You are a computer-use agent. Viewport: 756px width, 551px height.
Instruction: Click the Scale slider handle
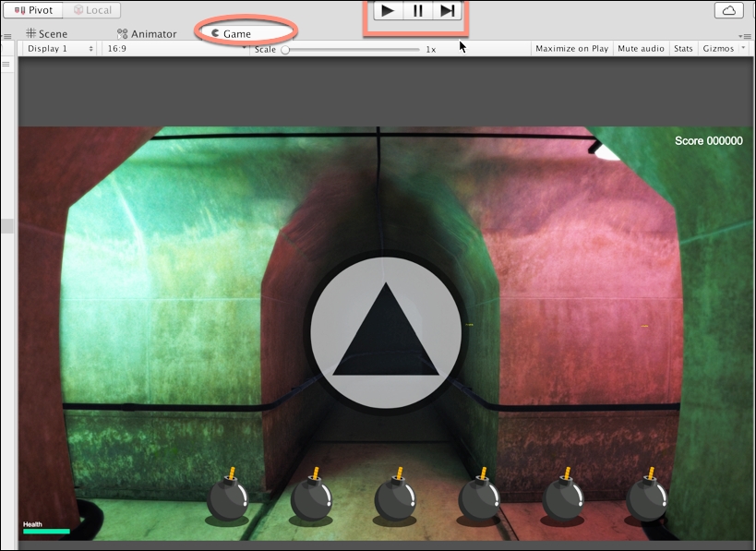tap(285, 50)
